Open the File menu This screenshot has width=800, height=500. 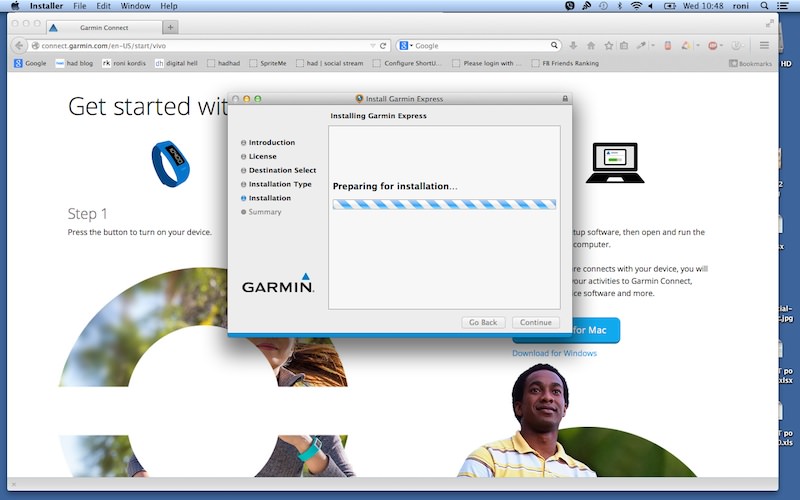[x=80, y=6]
